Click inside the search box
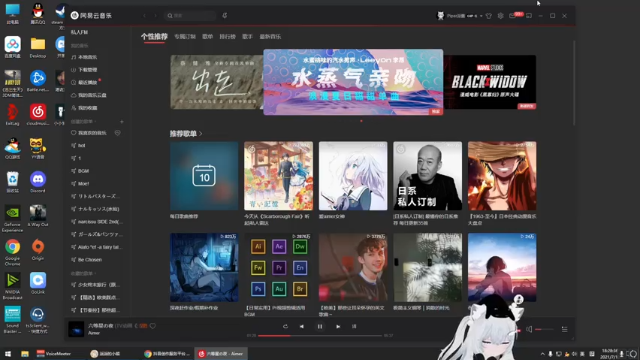The image size is (640, 360). point(190,16)
